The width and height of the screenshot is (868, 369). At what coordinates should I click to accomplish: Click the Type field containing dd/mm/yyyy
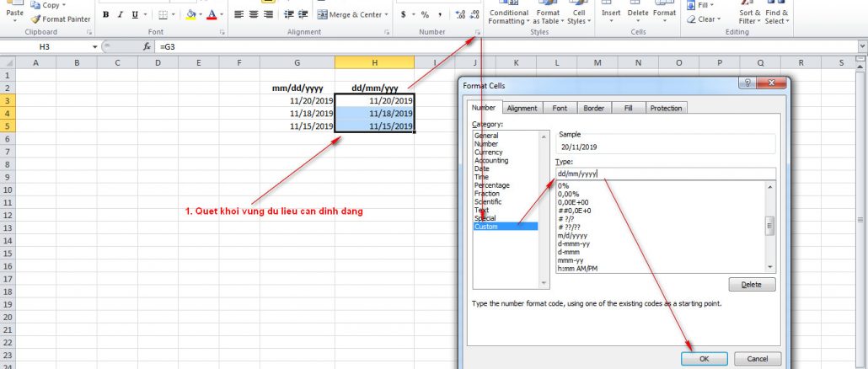pos(666,174)
